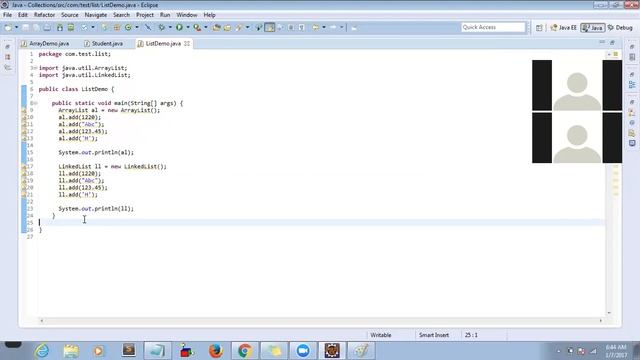
Task: Open the Debug launch dropdown arrow
Action: click(170, 27)
